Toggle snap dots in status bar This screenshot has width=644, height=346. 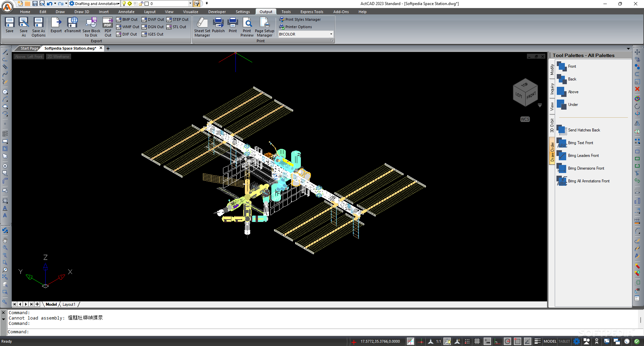(467, 341)
